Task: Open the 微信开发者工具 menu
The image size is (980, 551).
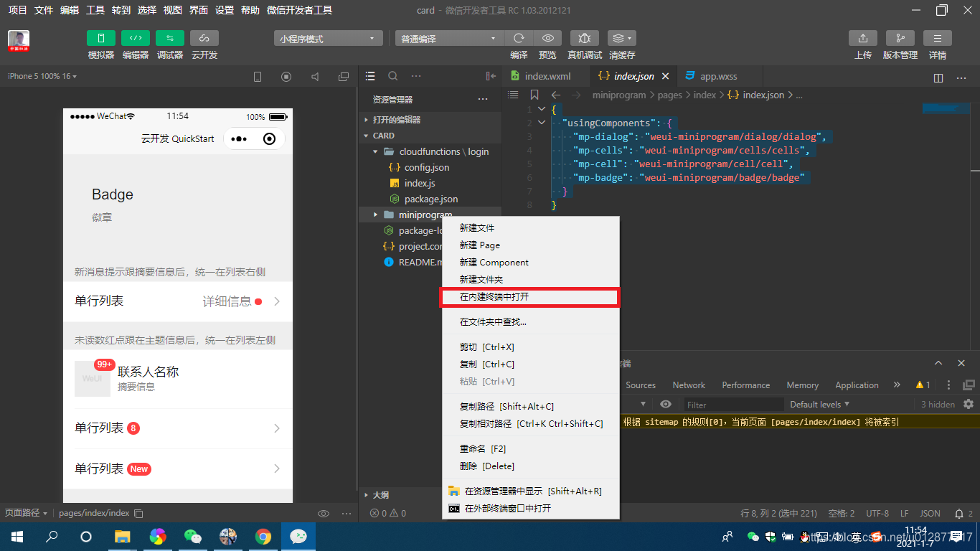Action: pos(299,10)
